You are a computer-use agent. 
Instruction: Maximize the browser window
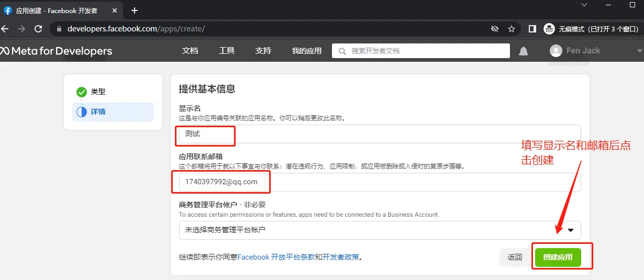click(632, 4)
